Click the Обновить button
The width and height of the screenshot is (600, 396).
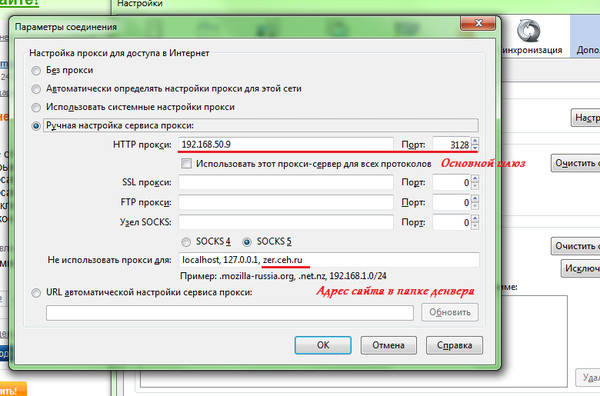450,313
